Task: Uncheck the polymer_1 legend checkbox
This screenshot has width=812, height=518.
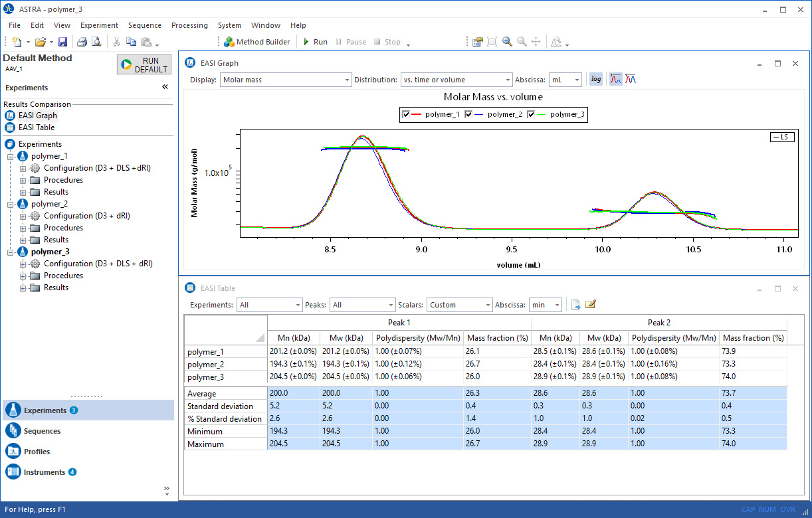Action: coord(406,115)
